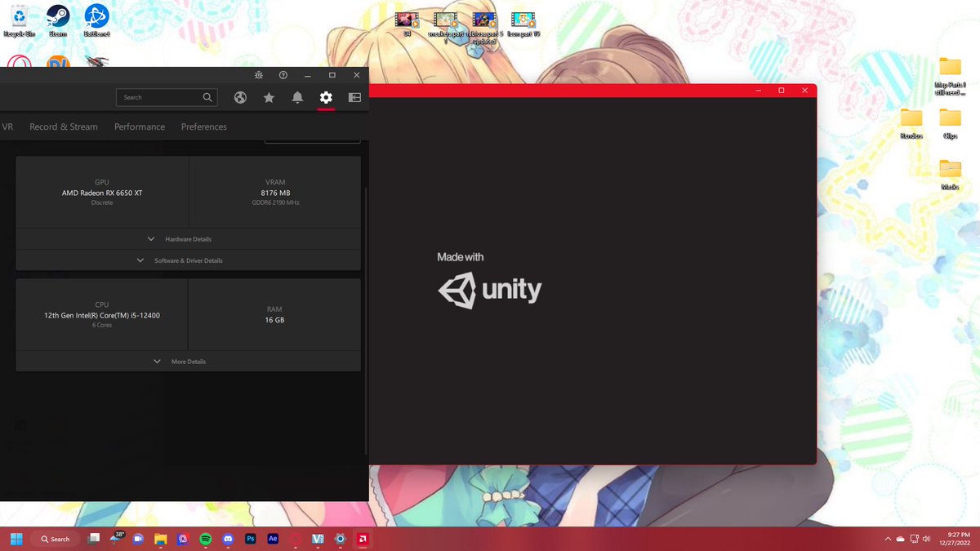The height and width of the screenshot is (551, 980).
Task: Open the video chat taskbar icon
Action: tap(139, 539)
